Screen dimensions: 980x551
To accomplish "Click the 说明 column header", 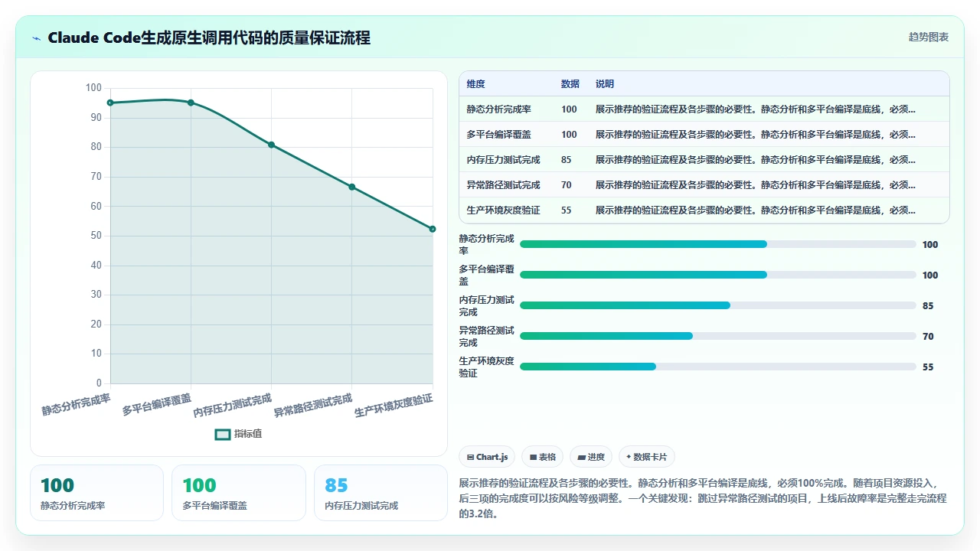I will [x=605, y=84].
